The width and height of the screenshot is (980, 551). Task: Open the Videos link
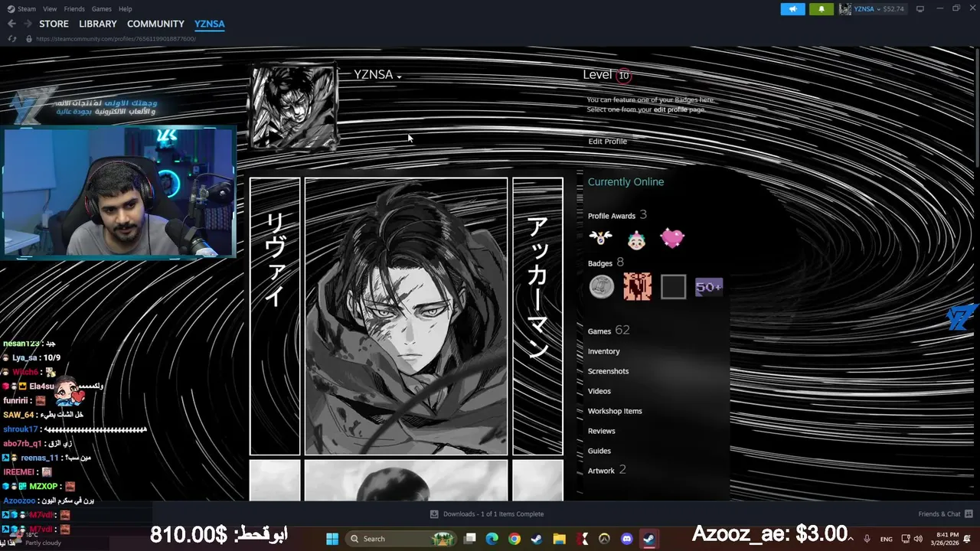[599, 391]
